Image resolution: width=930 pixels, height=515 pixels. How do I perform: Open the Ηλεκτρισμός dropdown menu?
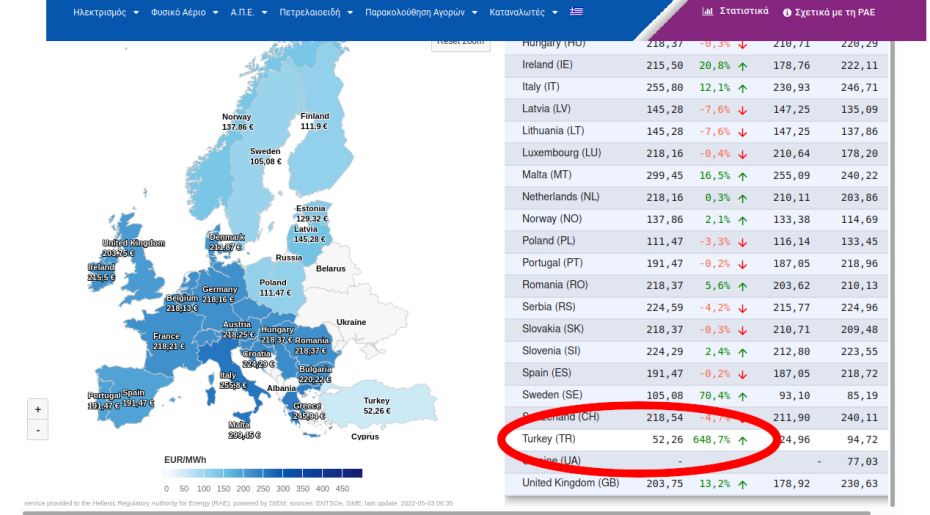pos(106,12)
